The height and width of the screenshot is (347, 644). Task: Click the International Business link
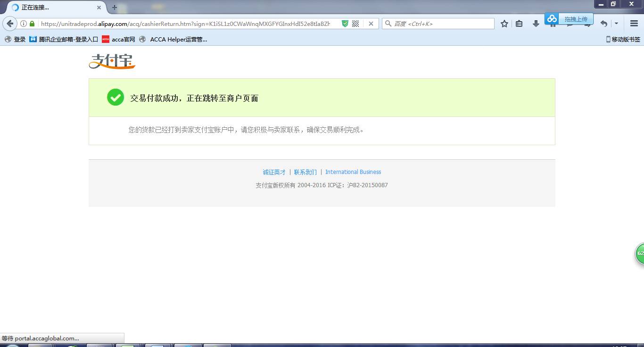(353, 172)
